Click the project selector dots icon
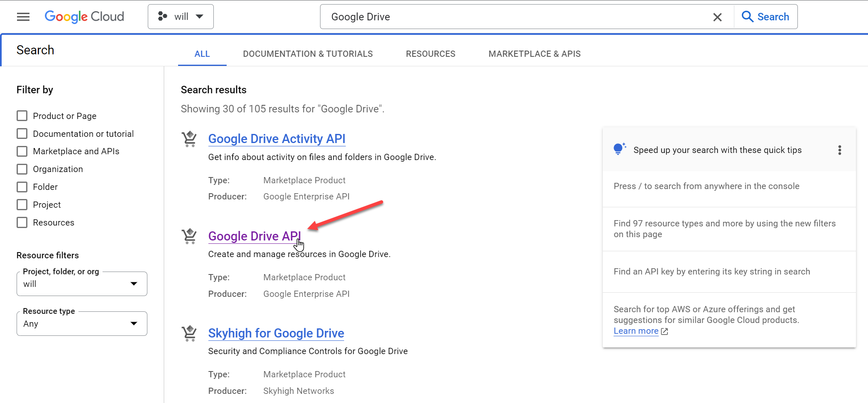The image size is (868, 403). [x=162, y=17]
